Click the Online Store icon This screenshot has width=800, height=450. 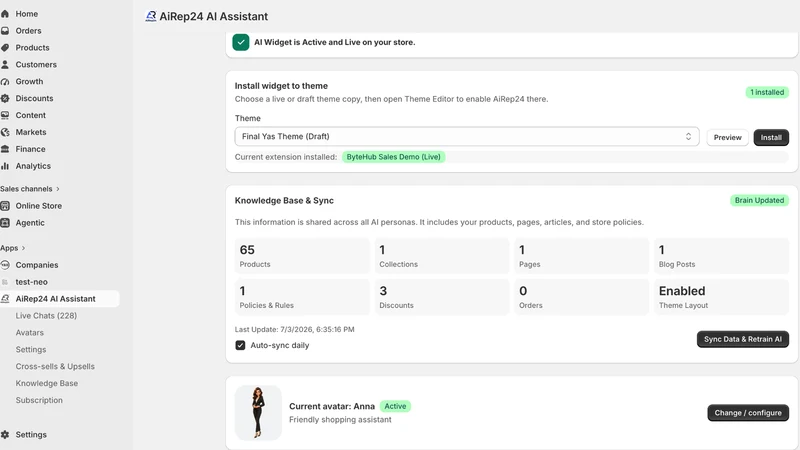click(5, 206)
